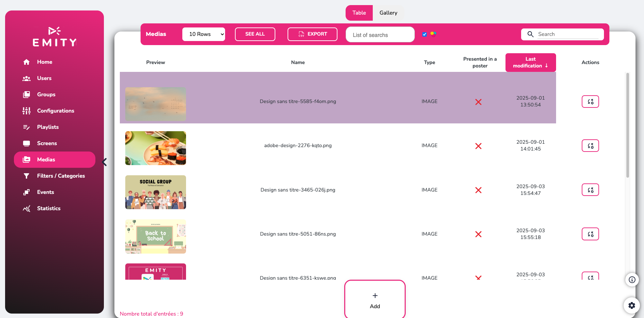Click the SEE ALL button

click(x=255, y=34)
